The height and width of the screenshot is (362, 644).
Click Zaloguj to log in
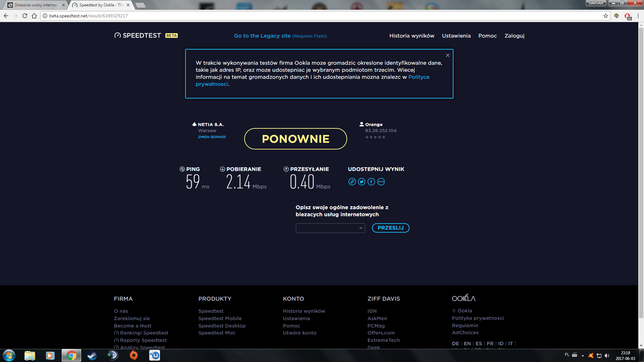tap(514, 36)
